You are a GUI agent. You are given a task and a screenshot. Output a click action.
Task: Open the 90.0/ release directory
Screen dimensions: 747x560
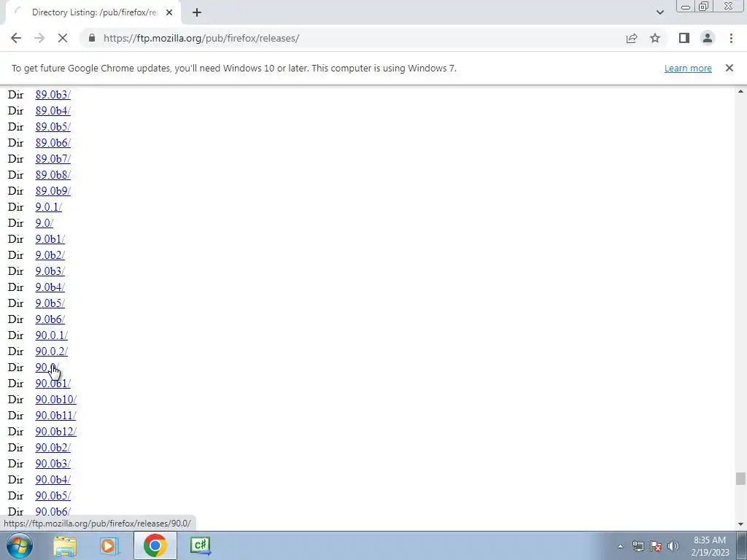[x=47, y=367]
